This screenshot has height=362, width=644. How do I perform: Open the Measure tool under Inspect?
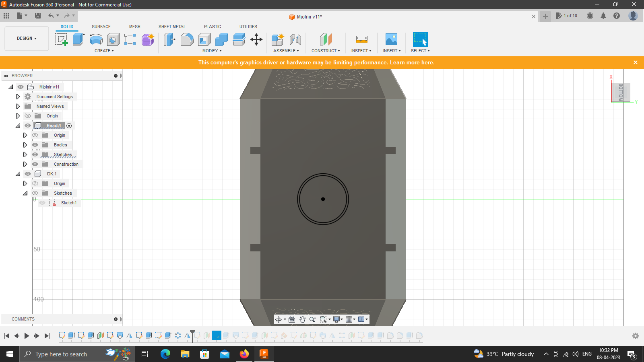[x=361, y=39]
